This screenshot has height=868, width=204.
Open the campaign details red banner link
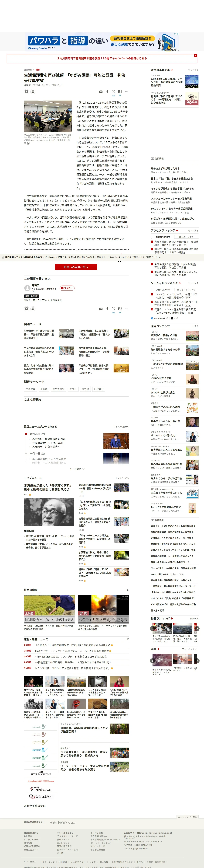tap(102, 58)
